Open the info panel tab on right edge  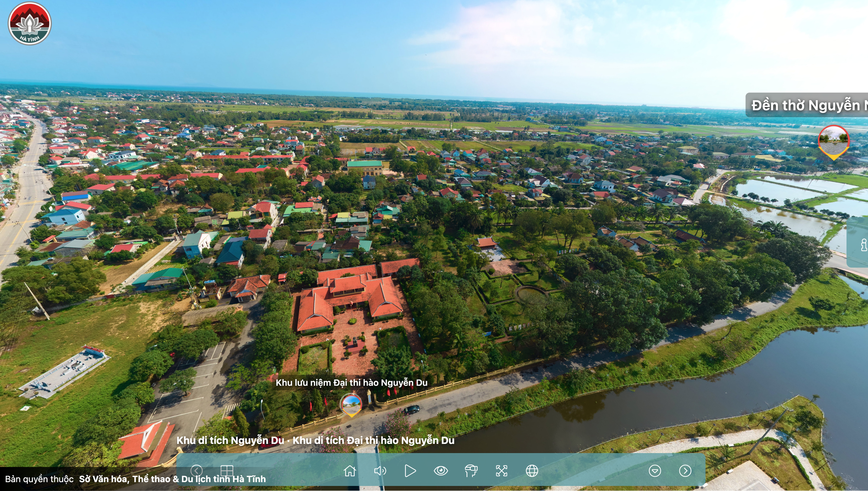(862, 244)
